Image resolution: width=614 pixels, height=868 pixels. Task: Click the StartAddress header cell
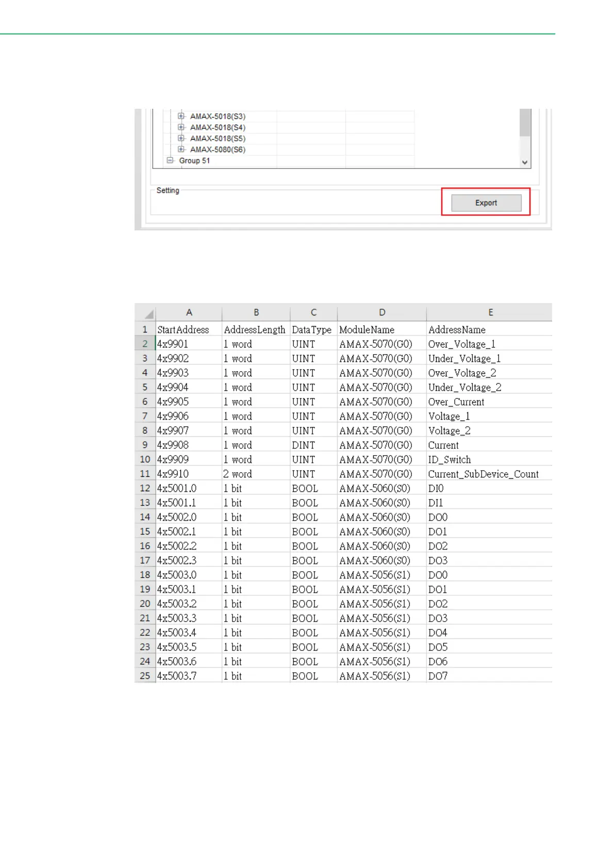[184, 330]
